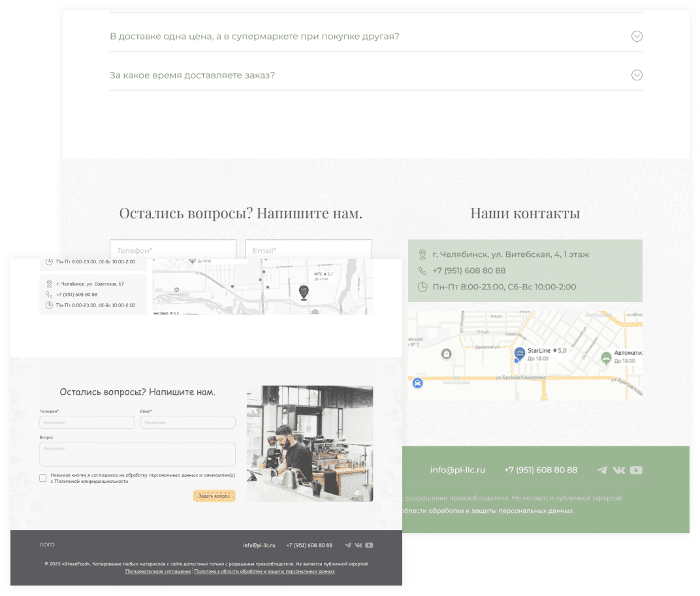The width and height of the screenshot is (700, 596).
Task: Click the phone icon next to +7 (951) 608 80 88
Action: (x=422, y=270)
